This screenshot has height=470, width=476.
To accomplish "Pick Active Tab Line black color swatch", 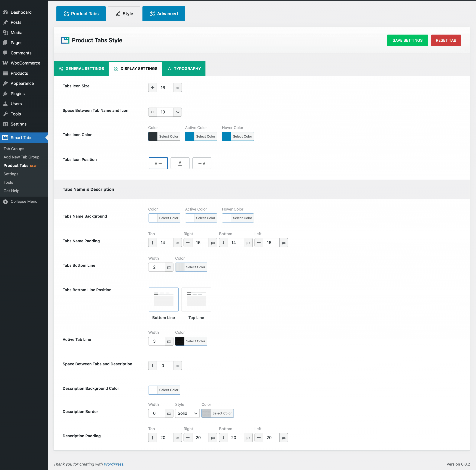I will 180,341.
